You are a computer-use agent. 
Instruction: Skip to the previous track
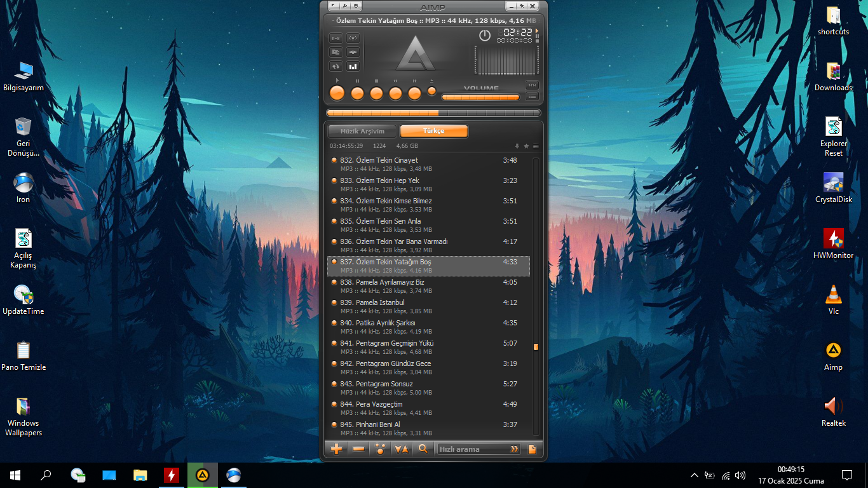pos(395,93)
